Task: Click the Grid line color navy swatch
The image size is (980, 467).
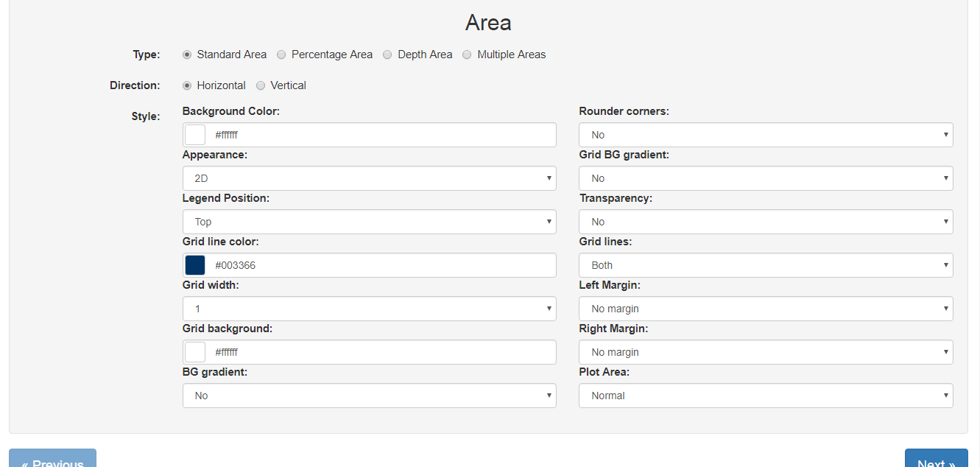Action: click(x=195, y=265)
